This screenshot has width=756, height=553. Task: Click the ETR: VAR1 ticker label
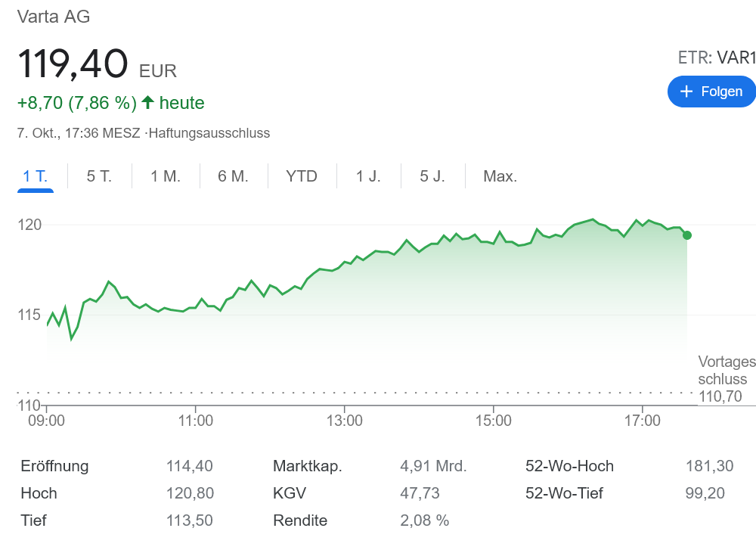(717, 57)
